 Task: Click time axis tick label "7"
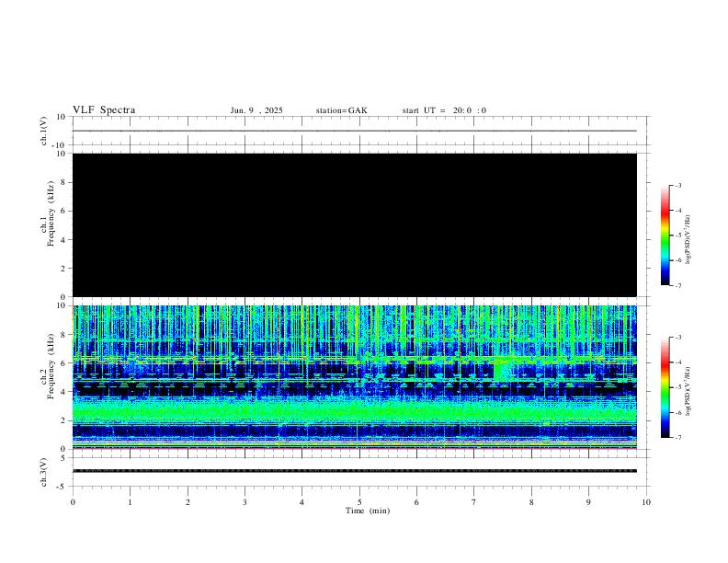[474, 502]
